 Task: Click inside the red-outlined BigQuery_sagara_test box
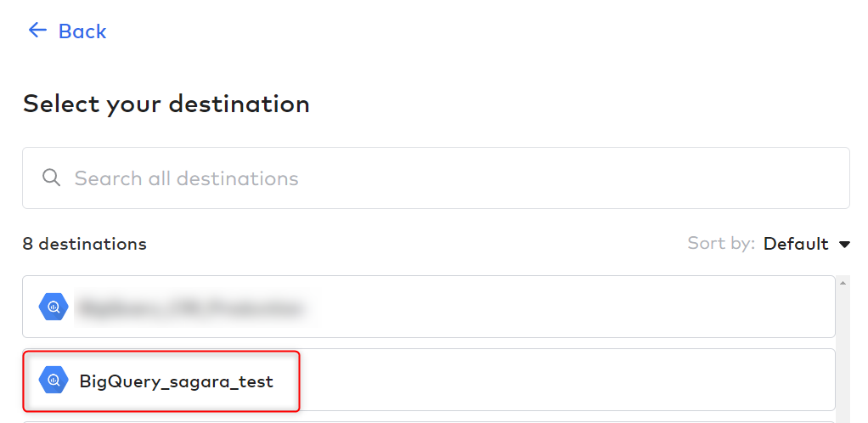[161, 381]
